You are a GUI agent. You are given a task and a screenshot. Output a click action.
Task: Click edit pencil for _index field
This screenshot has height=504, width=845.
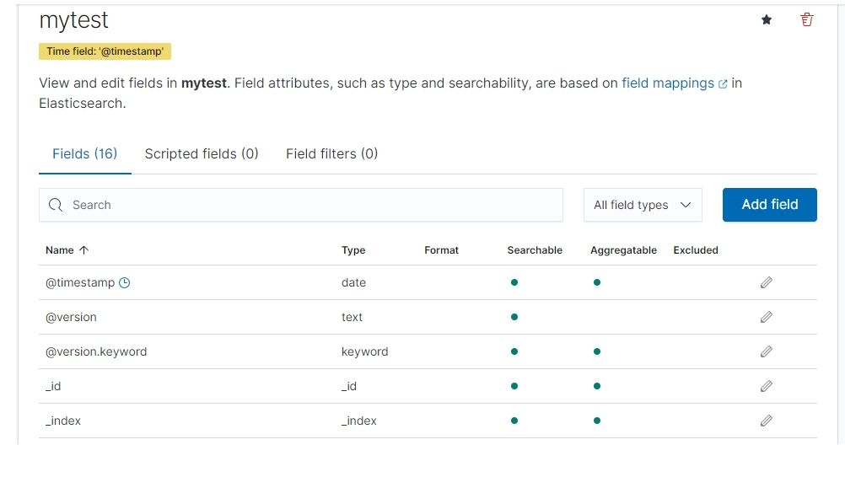point(766,421)
